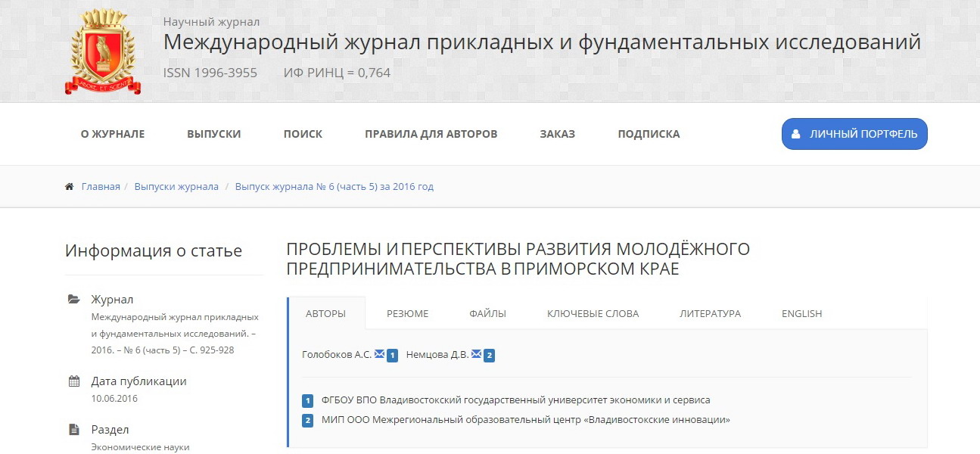980x454 pixels.
Task: Open the О журнале menu item
Action: tap(113, 134)
